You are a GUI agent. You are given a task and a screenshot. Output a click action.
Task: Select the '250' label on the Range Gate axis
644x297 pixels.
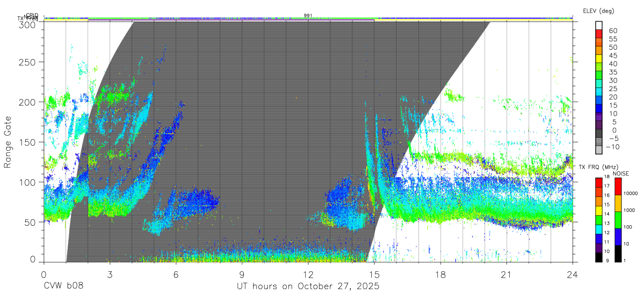pyautogui.click(x=28, y=62)
